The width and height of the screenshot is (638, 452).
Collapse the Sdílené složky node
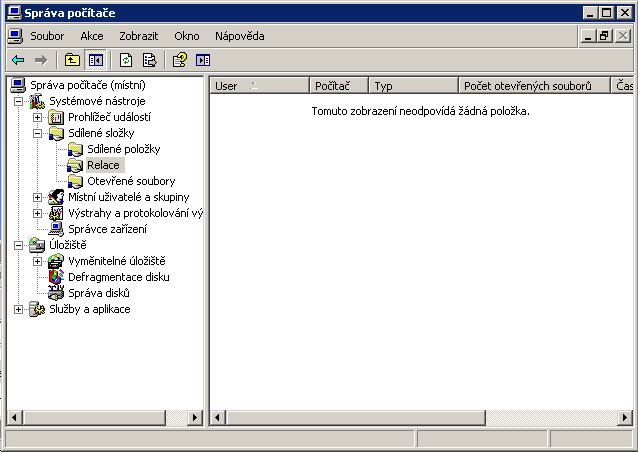37,133
